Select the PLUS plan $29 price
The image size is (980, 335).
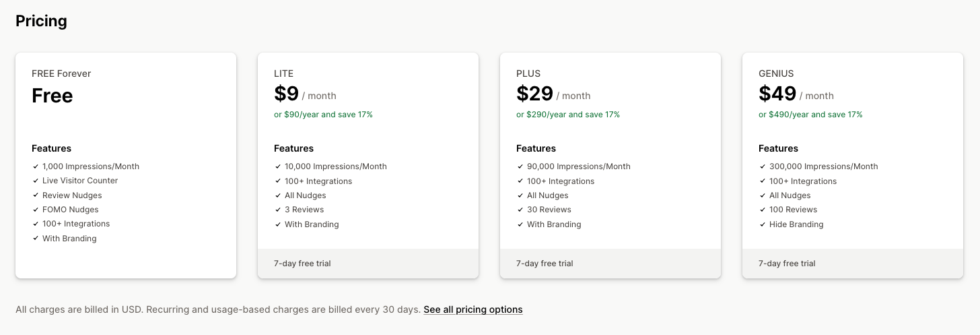coord(534,94)
